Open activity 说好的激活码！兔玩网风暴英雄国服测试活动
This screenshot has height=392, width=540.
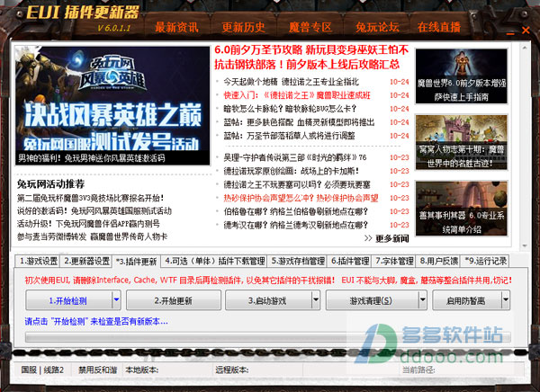click(x=94, y=211)
